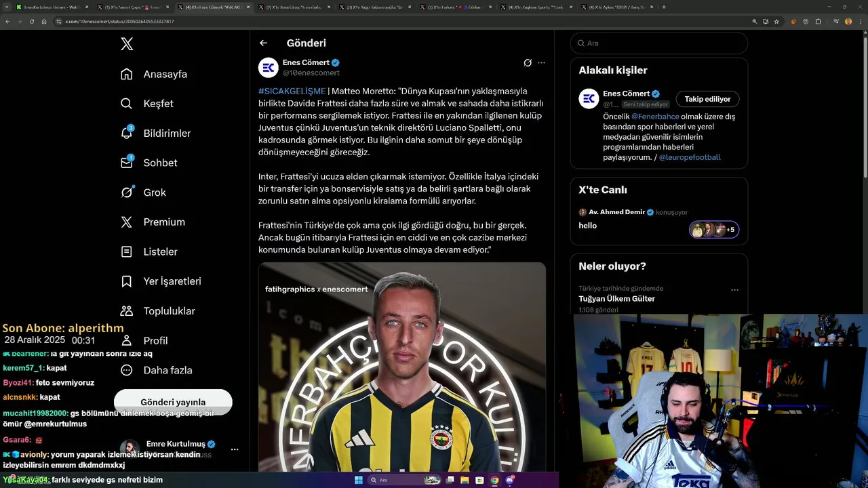Open a new browser tab
The width and height of the screenshot is (868, 488).
coord(663,7)
